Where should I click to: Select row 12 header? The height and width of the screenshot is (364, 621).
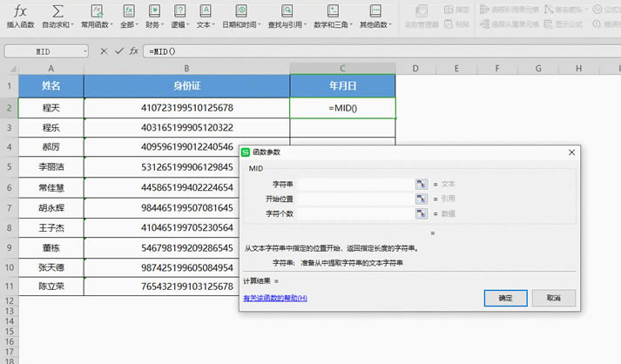(9, 300)
